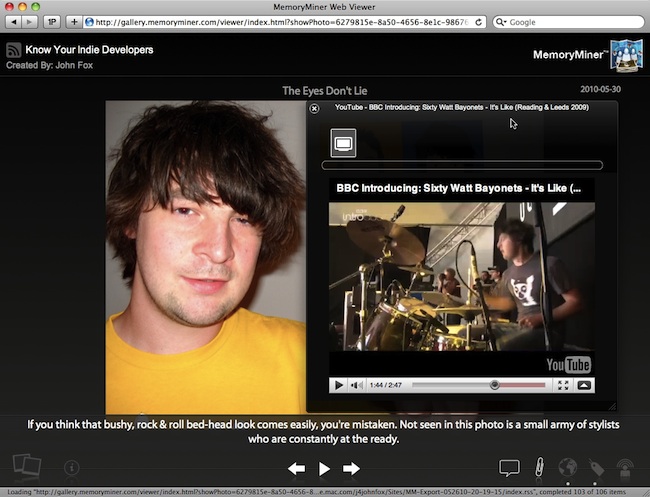
Task: Switch YouTube video to fullscreen
Action: (x=563, y=385)
